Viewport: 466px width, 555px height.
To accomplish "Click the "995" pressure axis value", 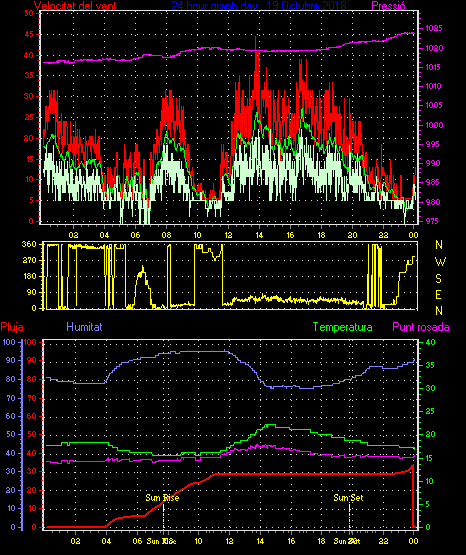I will pyautogui.click(x=433, y=144).
